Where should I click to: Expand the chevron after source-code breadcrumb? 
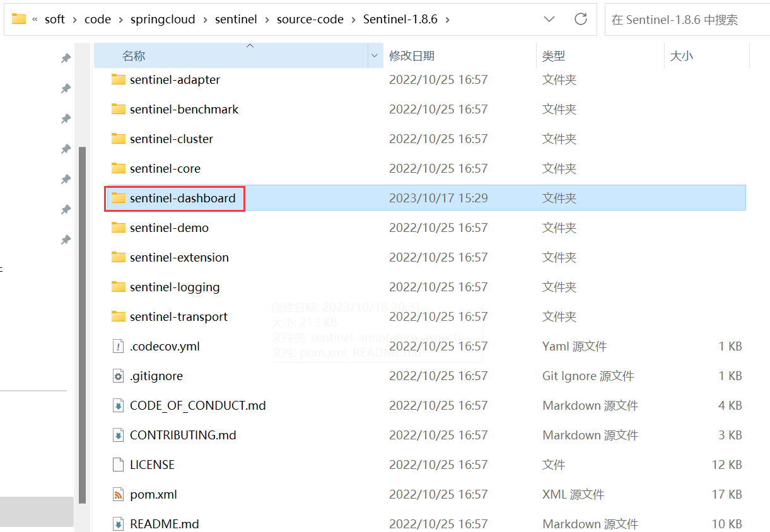[x=354, y=20]
